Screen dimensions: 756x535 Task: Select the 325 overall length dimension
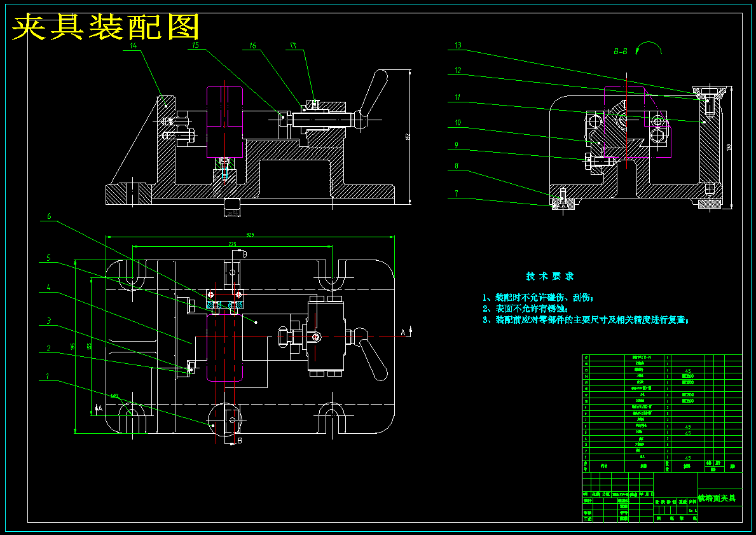tap(251, 235)
